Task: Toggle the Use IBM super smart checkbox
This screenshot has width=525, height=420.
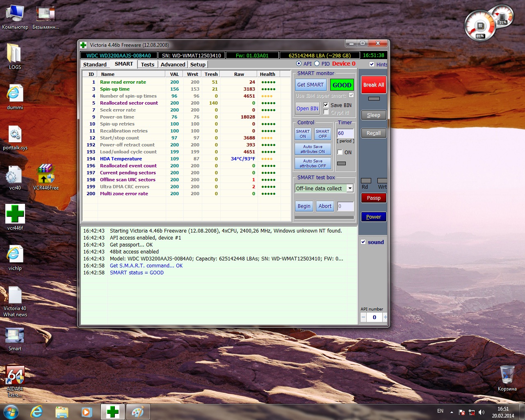Action: [x=351, y=95]
